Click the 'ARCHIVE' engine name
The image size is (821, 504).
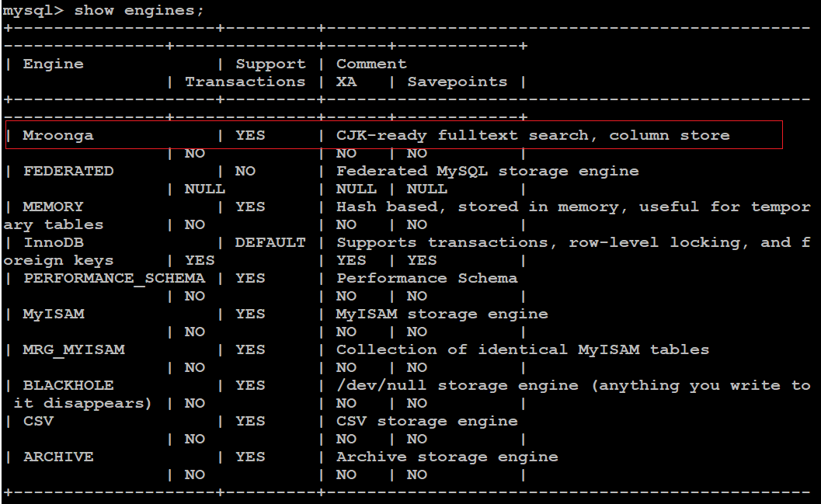(x=58, y=457)
